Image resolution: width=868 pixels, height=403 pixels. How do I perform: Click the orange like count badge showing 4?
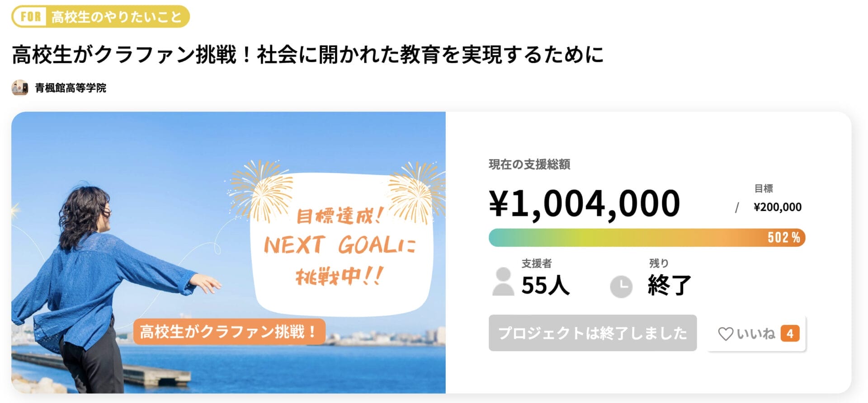coord(790,334)
